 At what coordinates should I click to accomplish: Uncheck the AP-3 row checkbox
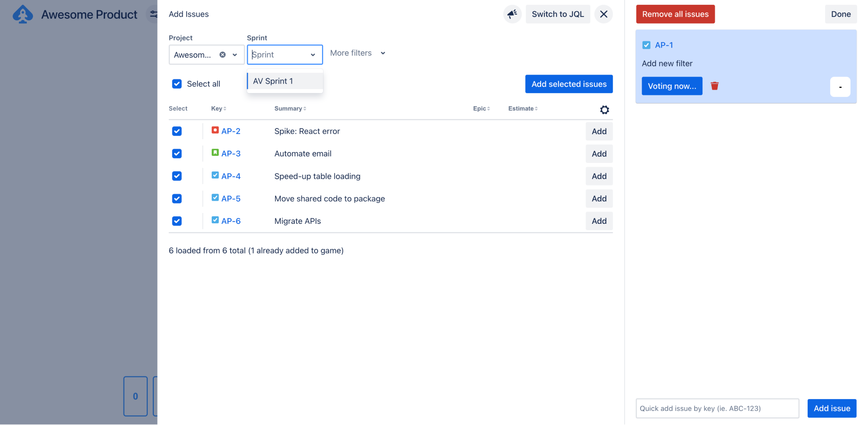click(177, 153)
